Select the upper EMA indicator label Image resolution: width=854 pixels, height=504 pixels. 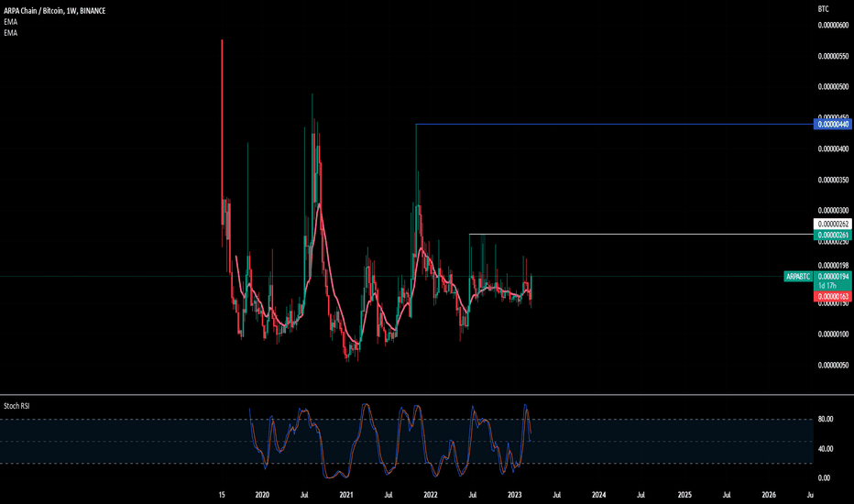pyautogui.click(x=10, y=22)
